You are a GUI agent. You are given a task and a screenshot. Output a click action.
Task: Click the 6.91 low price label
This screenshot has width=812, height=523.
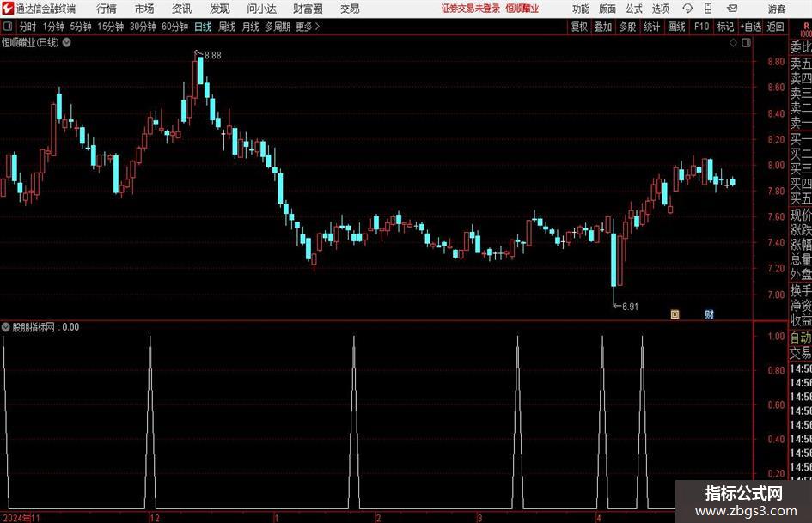pyautogui.click(x=630, y=307)
